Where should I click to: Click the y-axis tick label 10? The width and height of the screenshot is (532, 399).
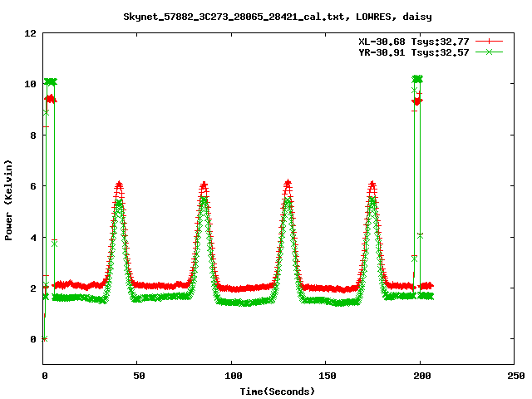30,84
